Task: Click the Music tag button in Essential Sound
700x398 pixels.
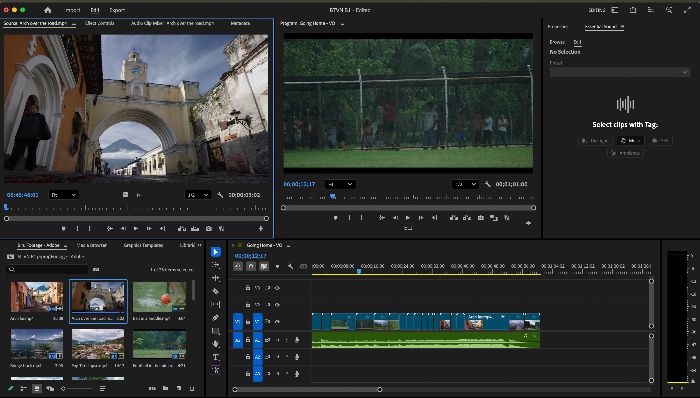Action: click(x=630, y=141)
